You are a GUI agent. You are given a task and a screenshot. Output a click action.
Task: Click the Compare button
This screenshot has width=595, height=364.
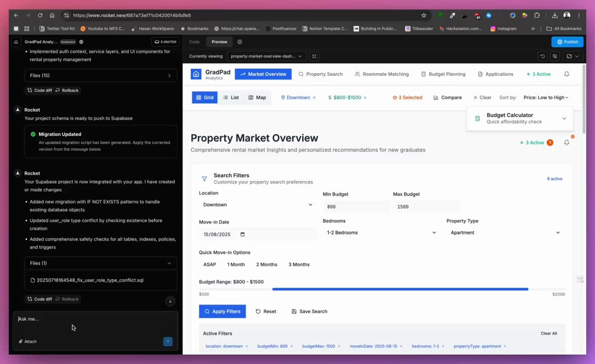pyautogui.click(x=447, y=98)
